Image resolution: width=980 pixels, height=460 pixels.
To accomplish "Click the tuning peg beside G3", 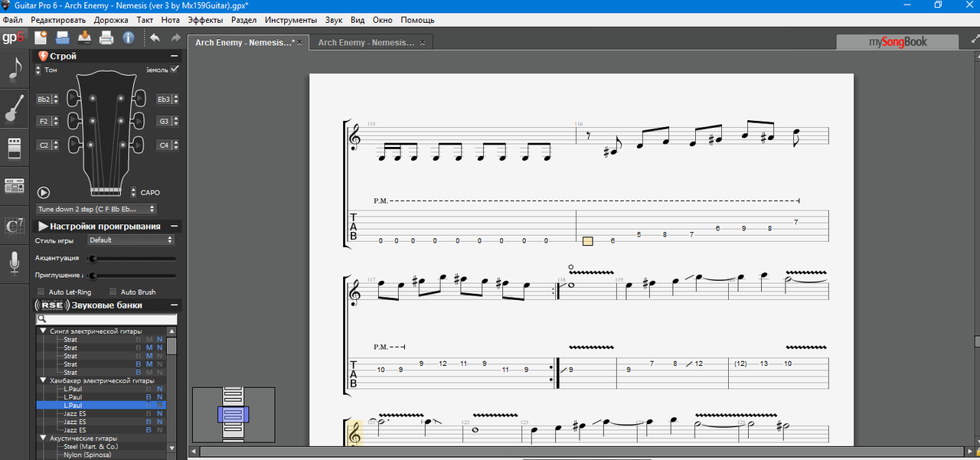I will click(x=139, y=121).
